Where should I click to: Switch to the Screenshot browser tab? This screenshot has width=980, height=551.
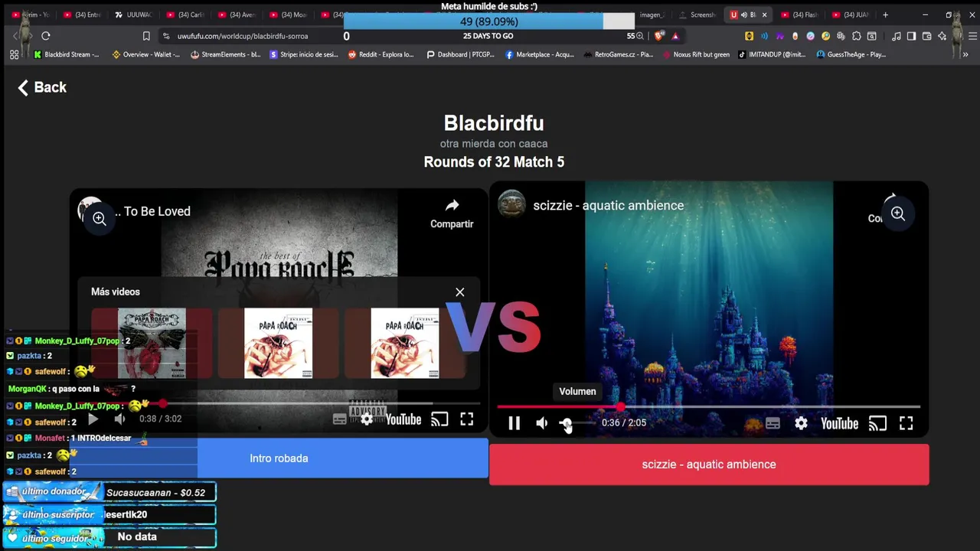coord(697,15)
